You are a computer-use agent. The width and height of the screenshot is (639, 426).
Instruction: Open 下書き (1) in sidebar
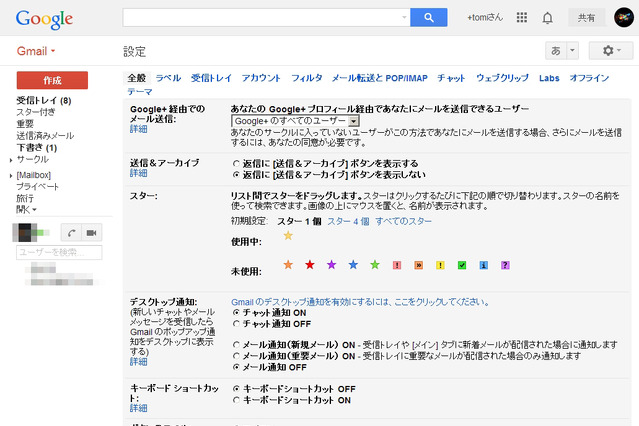(x=36, y=148)
